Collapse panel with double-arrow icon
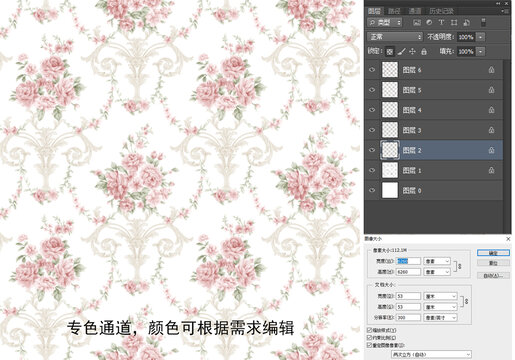 coord(498,3)
